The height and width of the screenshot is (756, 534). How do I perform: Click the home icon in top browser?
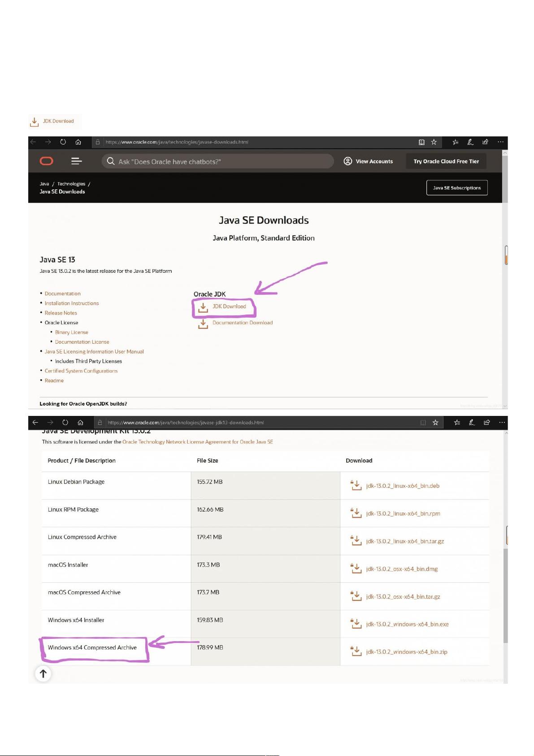(78, 142)
